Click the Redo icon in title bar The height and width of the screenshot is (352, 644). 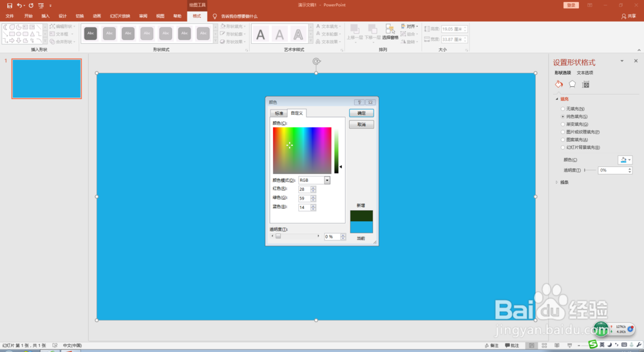click(31, 5)
